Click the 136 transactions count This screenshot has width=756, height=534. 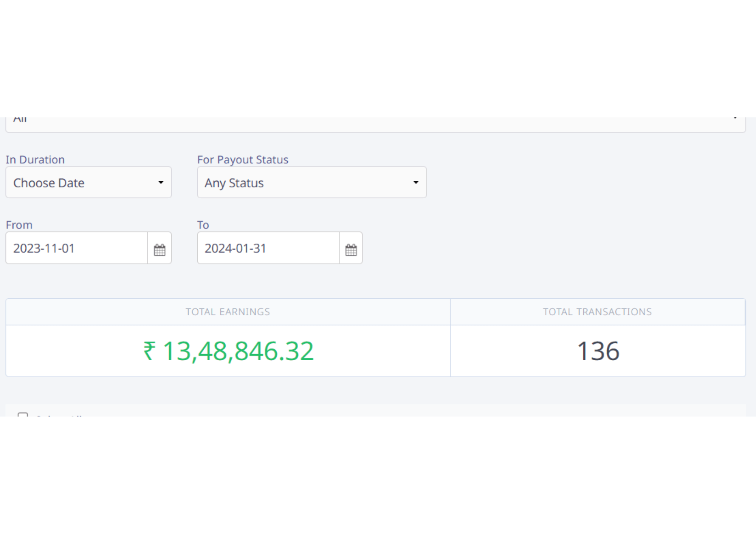(598, 351)
